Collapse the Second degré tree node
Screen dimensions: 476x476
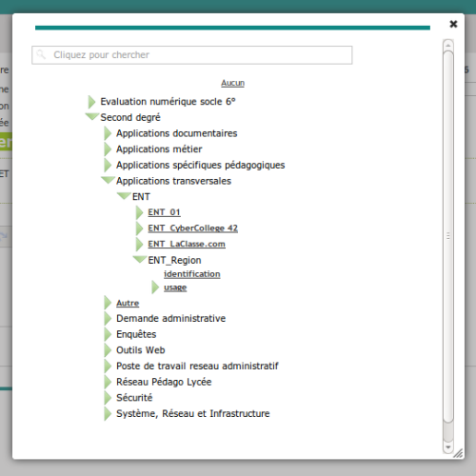(92, 116)
